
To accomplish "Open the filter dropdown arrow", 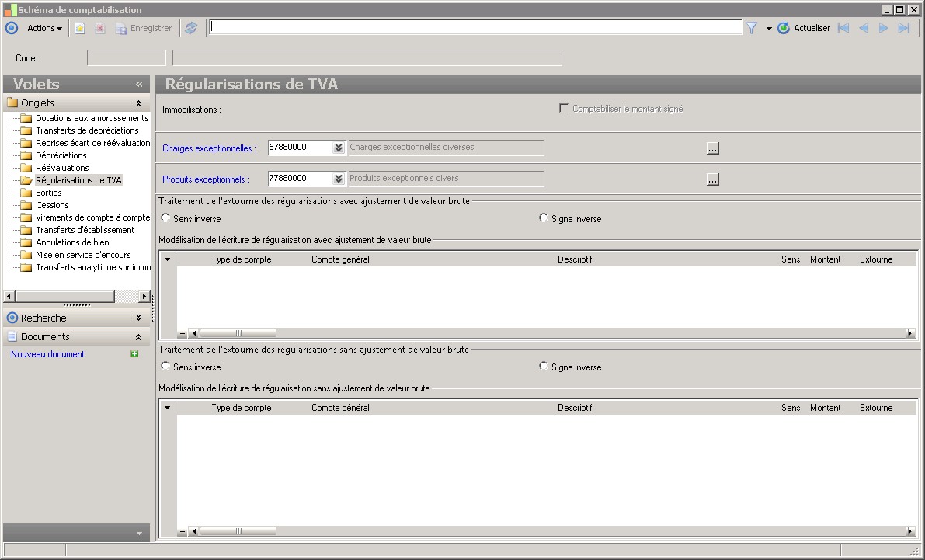I will [x=769, y=28].
